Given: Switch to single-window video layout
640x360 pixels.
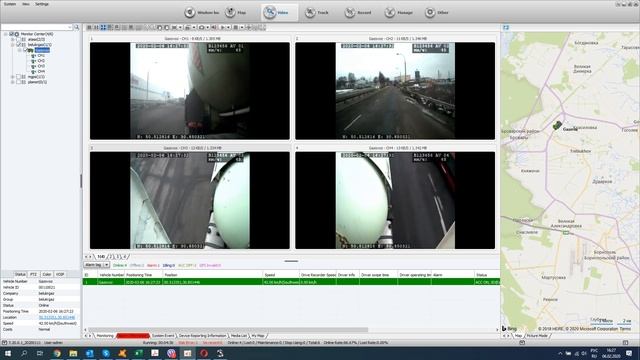Looking at the screenshot, I should [89, 27].
